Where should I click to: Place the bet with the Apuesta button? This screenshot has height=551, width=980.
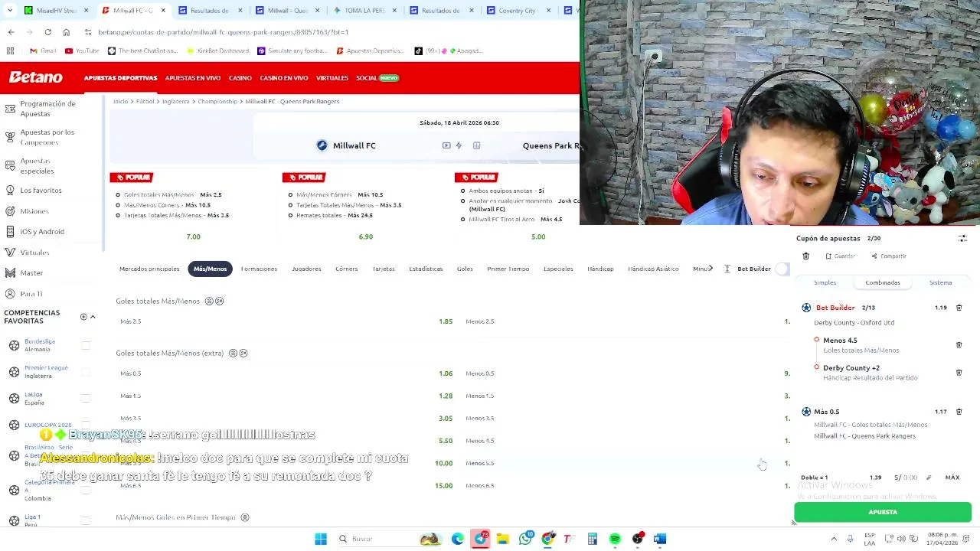pos(883,512)
